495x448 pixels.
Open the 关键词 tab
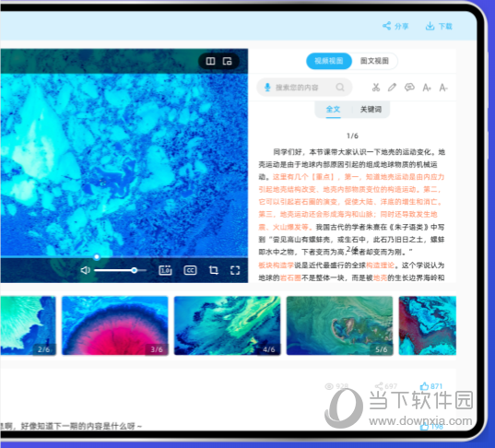pyautogui.click(x=371, y=110)
